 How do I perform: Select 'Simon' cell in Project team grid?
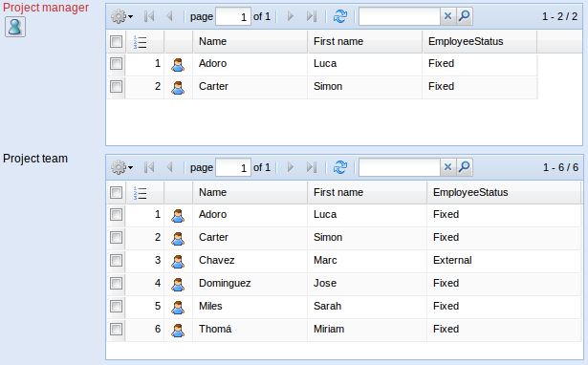367,238
